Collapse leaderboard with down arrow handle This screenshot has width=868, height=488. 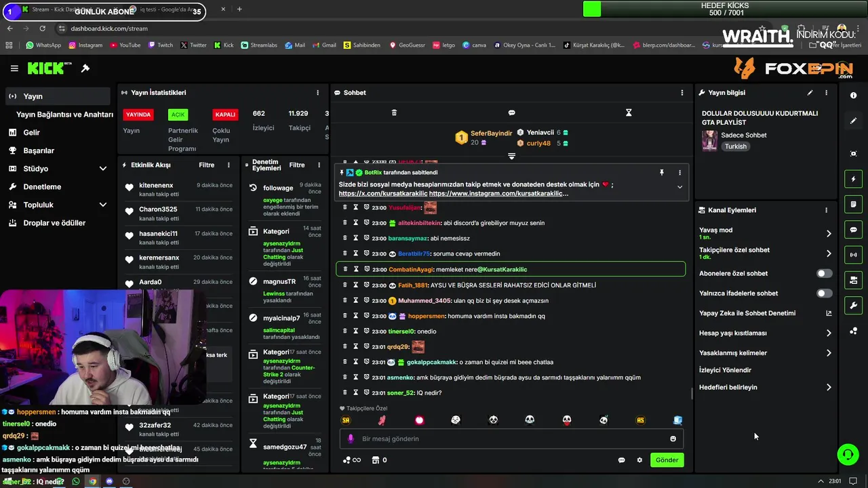coord(511,157)
